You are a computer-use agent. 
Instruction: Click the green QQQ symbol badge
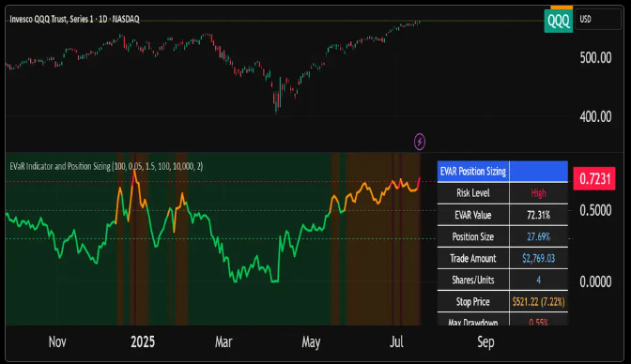(x=559, y=21)
